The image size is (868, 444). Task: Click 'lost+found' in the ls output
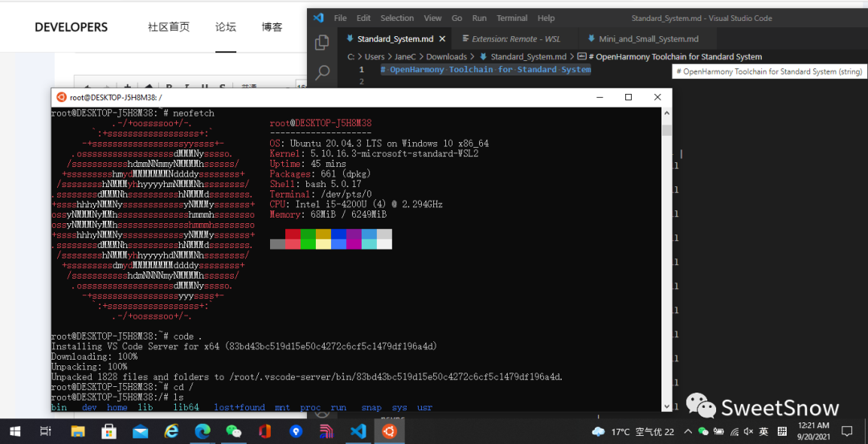click(x=240, y=408)
